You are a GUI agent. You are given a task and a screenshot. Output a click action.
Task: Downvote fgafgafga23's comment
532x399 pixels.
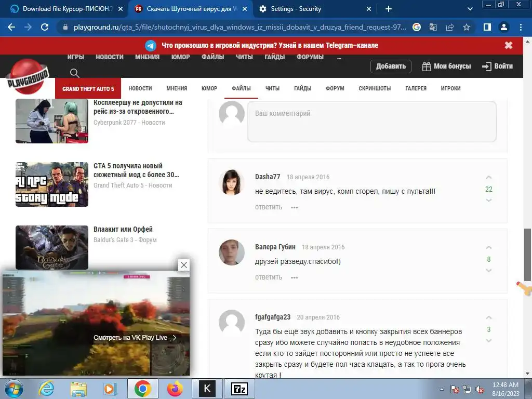click(488, 341)
